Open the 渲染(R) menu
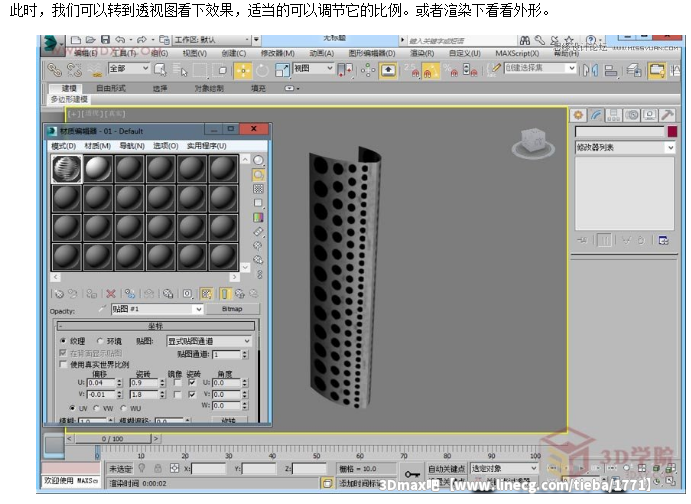This screenshot has height=504, width=691. click(422, 53)
